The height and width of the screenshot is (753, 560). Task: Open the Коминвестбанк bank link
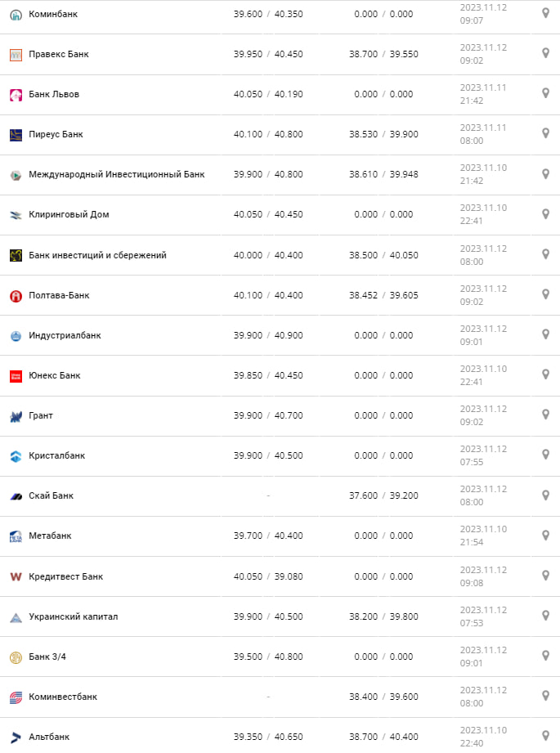pos(63,697)
